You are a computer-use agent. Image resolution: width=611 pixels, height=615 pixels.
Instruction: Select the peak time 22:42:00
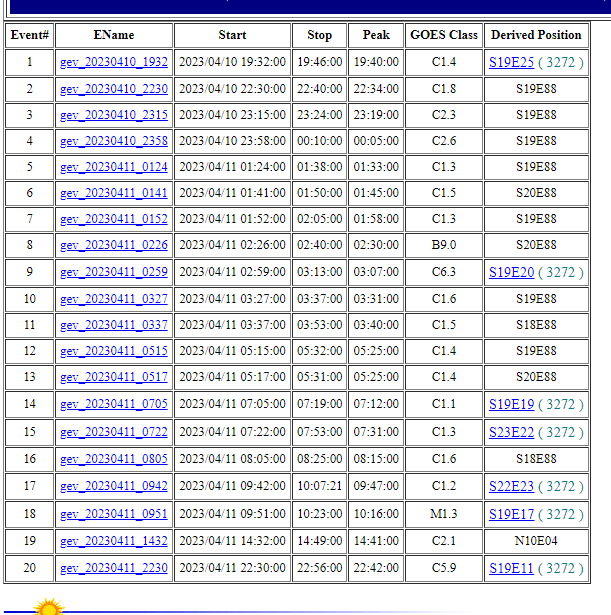376,568
